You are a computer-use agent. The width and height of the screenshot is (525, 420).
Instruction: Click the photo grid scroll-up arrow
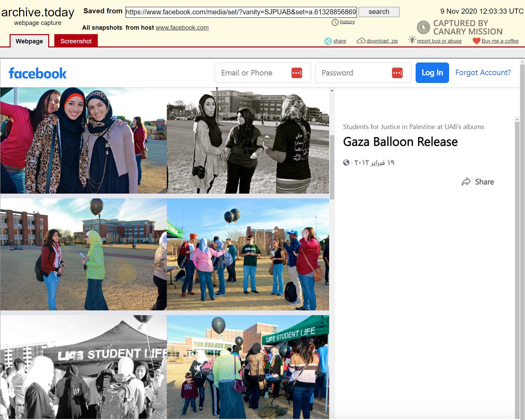332,91
